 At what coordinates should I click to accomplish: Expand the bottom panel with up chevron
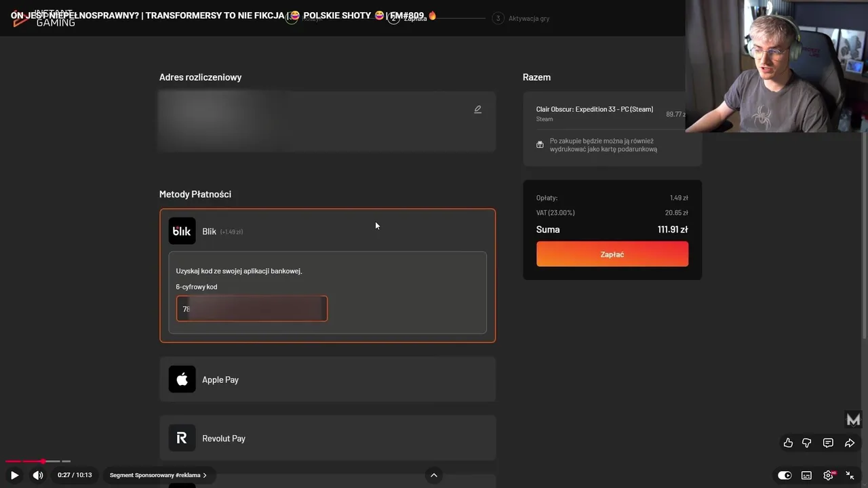pyautogui.click(x=434, y=475)
